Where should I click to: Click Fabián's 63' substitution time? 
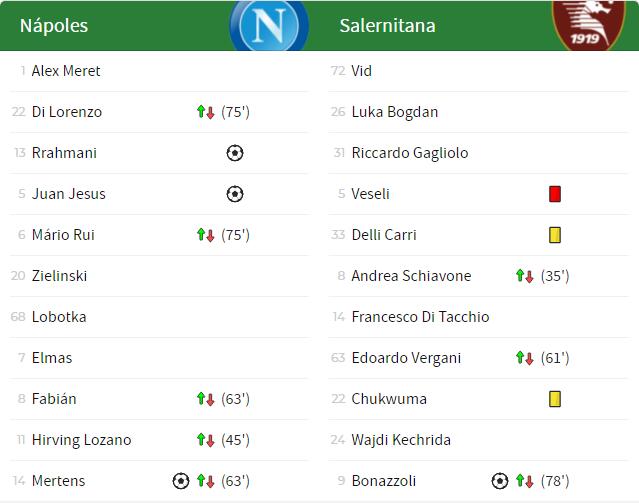235,399
